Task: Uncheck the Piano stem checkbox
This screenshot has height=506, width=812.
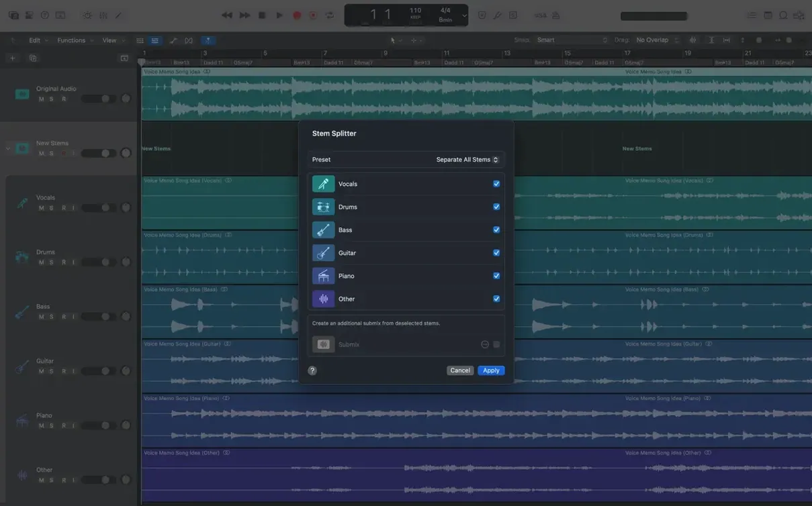Action: tap(496, 276)
